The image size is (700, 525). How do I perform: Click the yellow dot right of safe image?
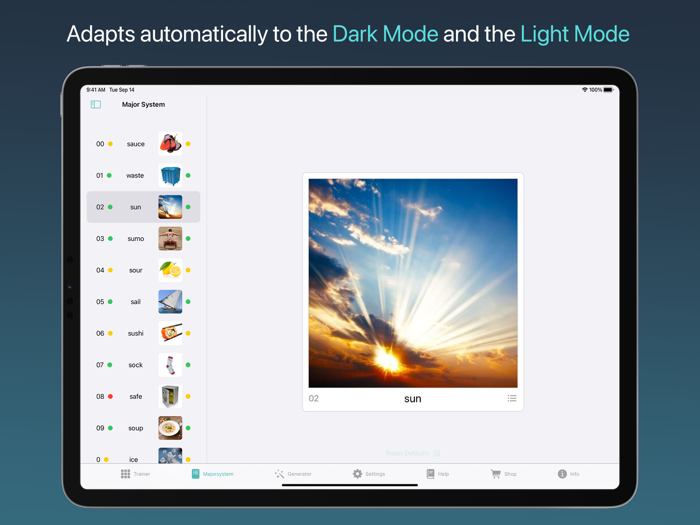188,396
